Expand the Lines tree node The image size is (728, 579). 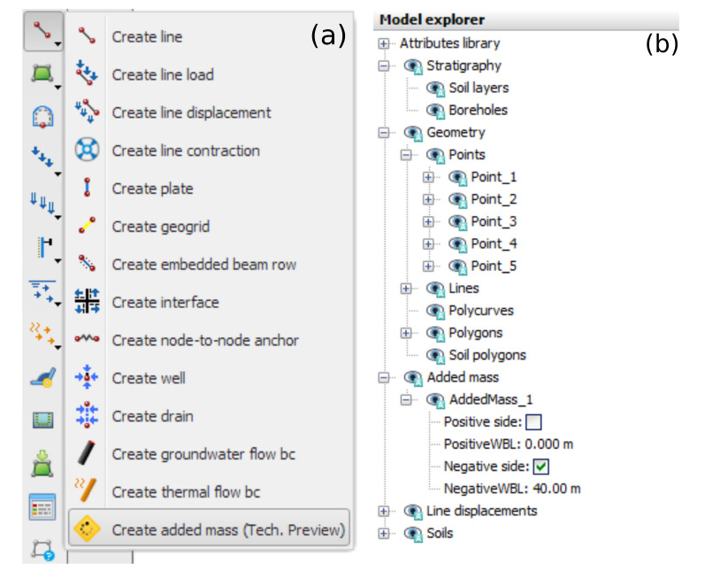406,289
